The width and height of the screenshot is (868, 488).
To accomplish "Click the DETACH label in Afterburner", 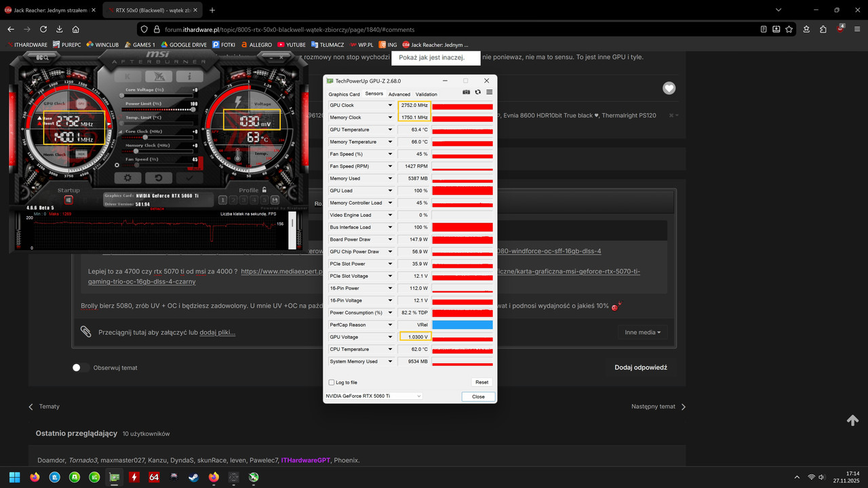I will [x=157, y=209].
